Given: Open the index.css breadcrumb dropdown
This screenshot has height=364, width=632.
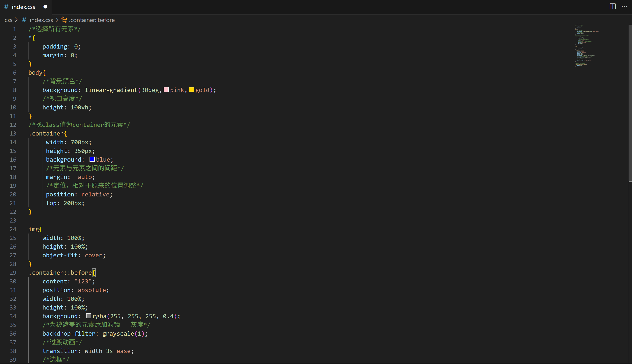Looking at the screenshot, I should (x=41, y=20).
